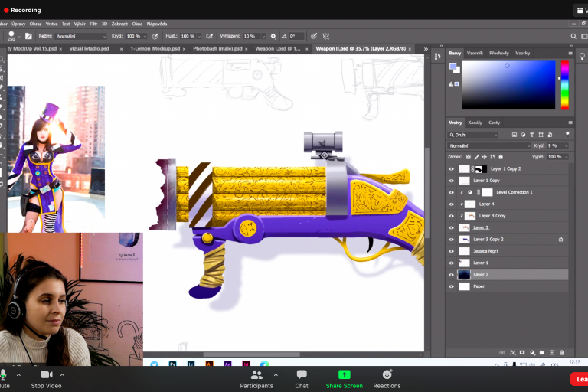The width and height of the screenshot is (588, 392).
Task: Open the brush Režim blend mode dropdown
Action: pos(82,36)
